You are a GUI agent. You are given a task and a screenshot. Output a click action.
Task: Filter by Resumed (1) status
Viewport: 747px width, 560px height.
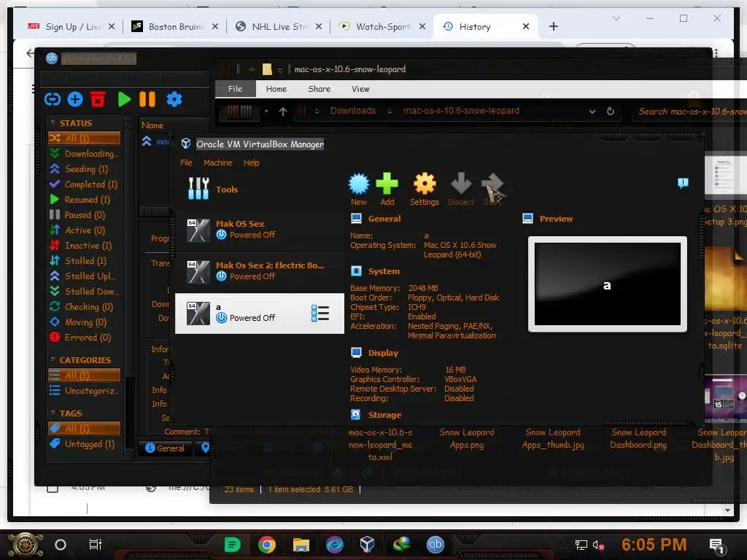coord(85,200)
